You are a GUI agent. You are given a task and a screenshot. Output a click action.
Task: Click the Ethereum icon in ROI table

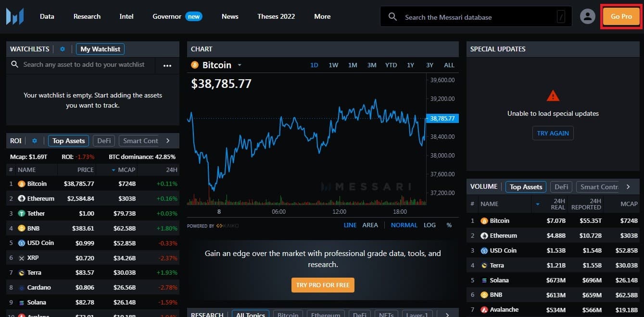pos(21,198)
